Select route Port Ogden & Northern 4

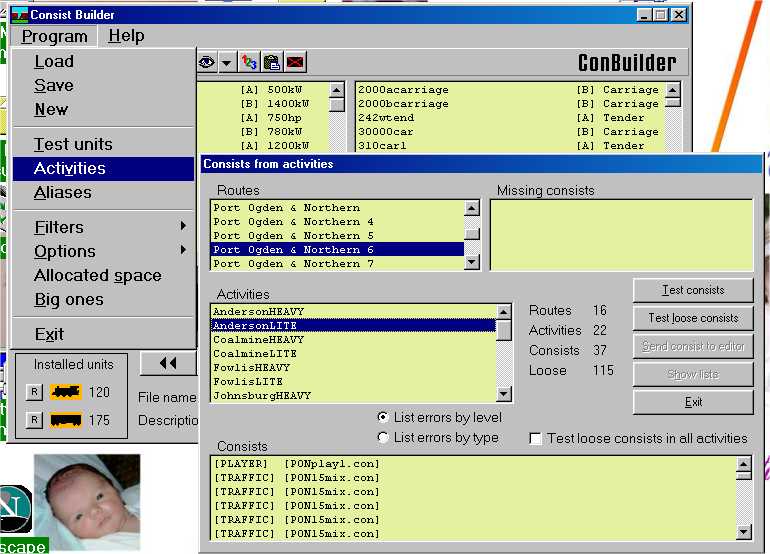[x=337, y=222]
